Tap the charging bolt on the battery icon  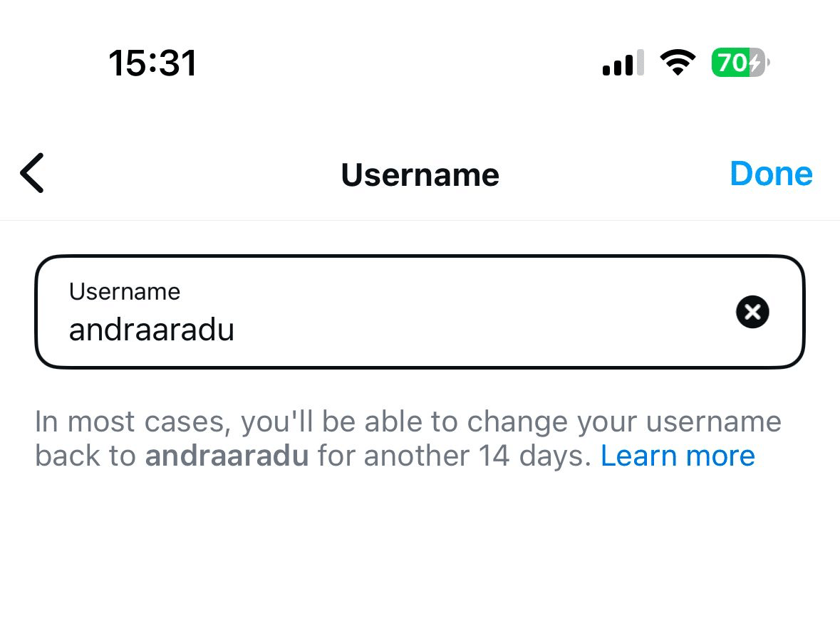point(754,63)
